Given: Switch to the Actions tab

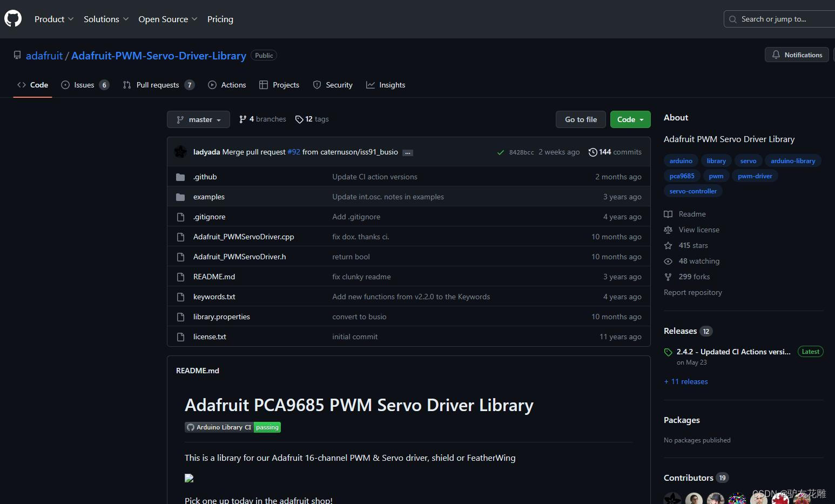Looking at the screenshot, I should click(227, 85).
